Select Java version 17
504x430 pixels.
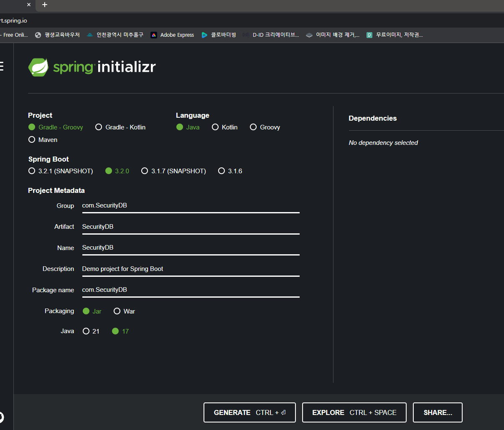120,331
